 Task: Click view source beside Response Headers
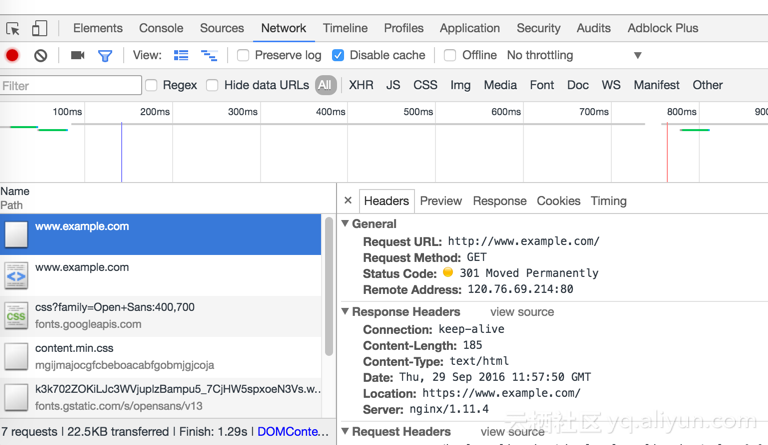[522, 312]
